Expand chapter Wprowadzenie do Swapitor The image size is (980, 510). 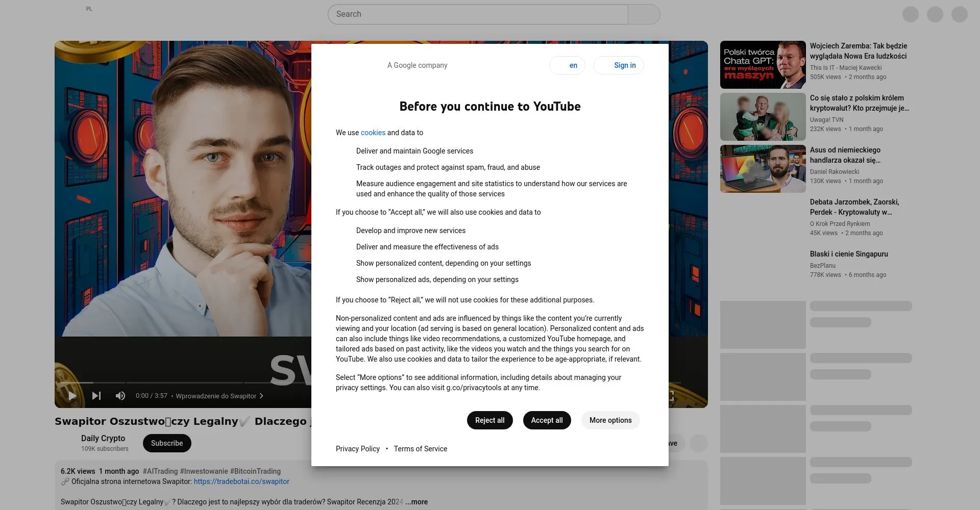(x=219, y=396)
